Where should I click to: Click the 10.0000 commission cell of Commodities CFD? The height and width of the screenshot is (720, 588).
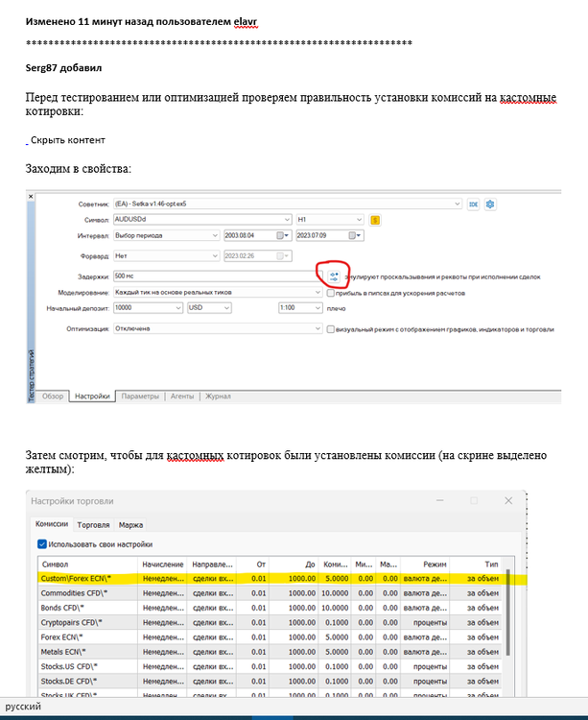[x=336, y=593]
